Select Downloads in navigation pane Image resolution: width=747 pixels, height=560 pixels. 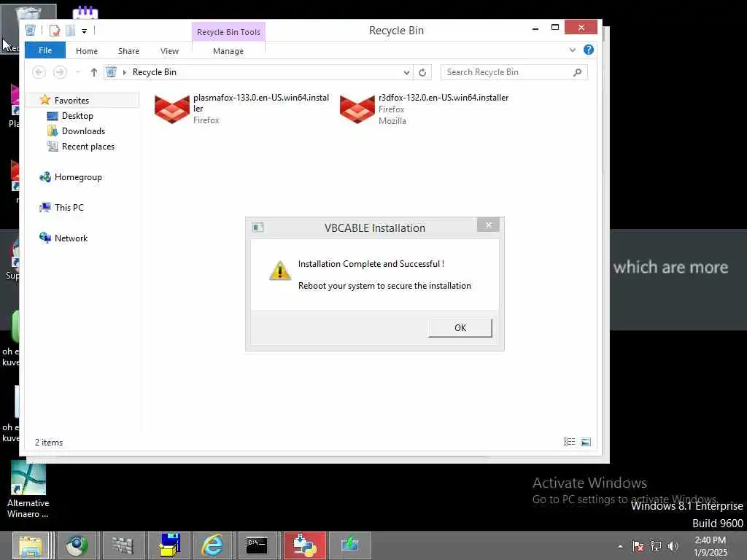point(83,131)
